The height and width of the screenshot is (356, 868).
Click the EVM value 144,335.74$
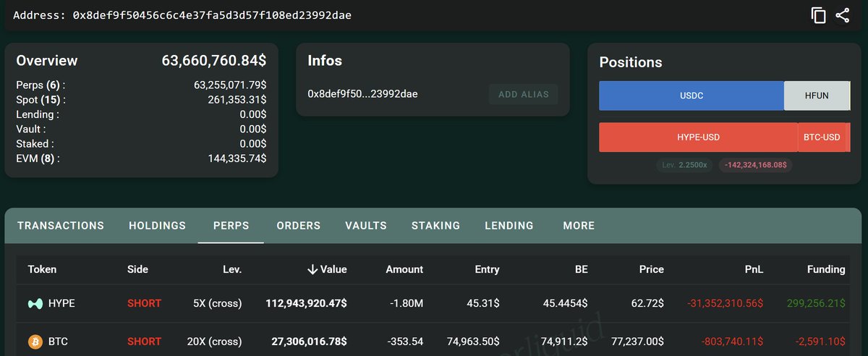(237, 158)
